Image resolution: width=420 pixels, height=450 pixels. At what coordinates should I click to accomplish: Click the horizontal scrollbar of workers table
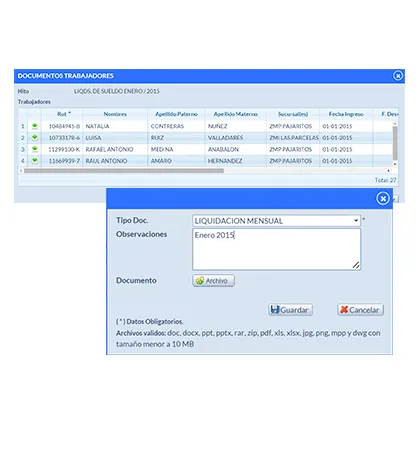point(124,171)
